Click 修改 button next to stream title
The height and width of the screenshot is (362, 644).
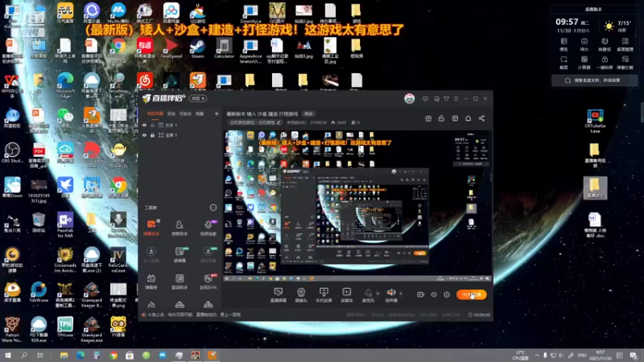308,113
